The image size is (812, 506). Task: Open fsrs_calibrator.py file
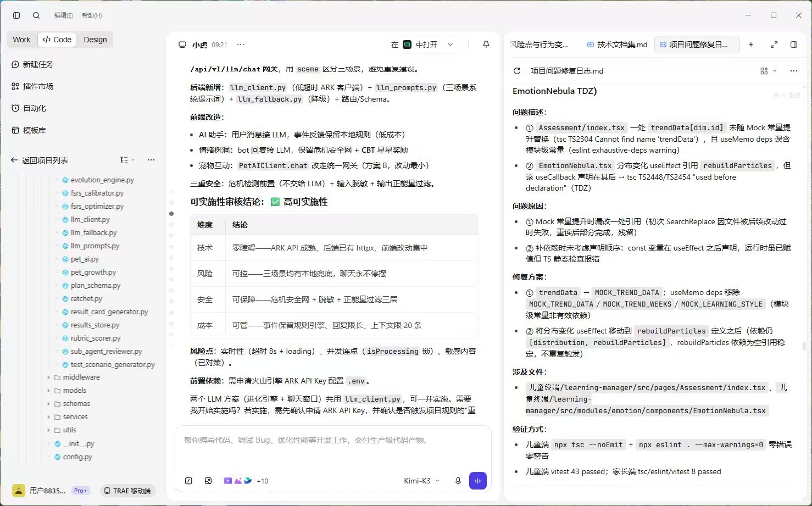(x=93, y=193)
